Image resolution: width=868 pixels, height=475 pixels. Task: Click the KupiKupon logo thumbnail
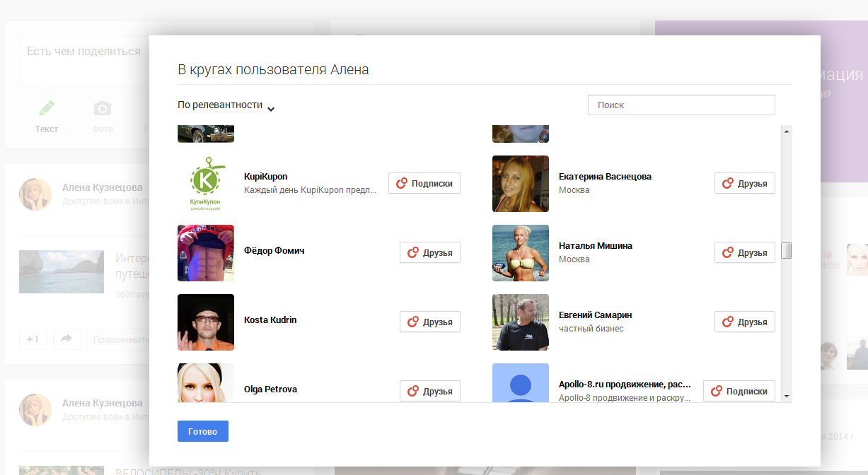206,184
